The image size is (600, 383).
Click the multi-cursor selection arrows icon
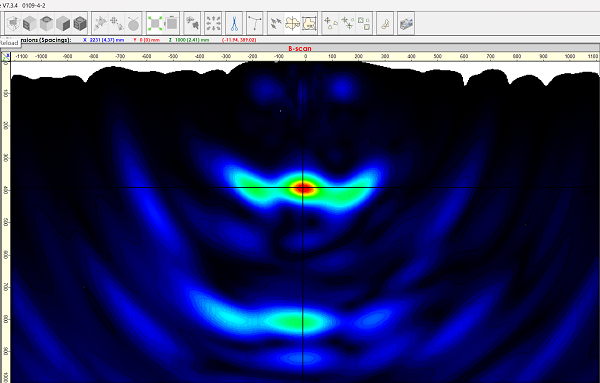[276, 24]
